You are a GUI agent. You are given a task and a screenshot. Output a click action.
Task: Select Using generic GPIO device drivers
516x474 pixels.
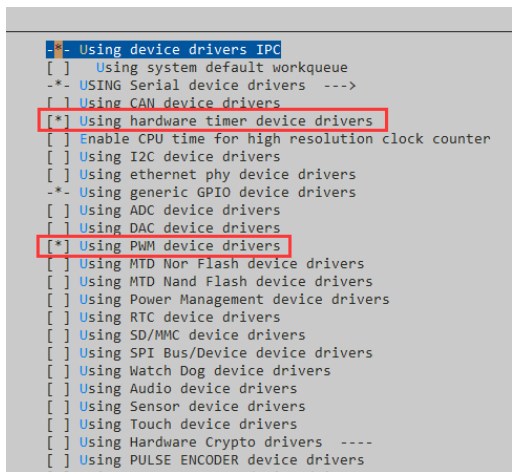coord(201,192)
